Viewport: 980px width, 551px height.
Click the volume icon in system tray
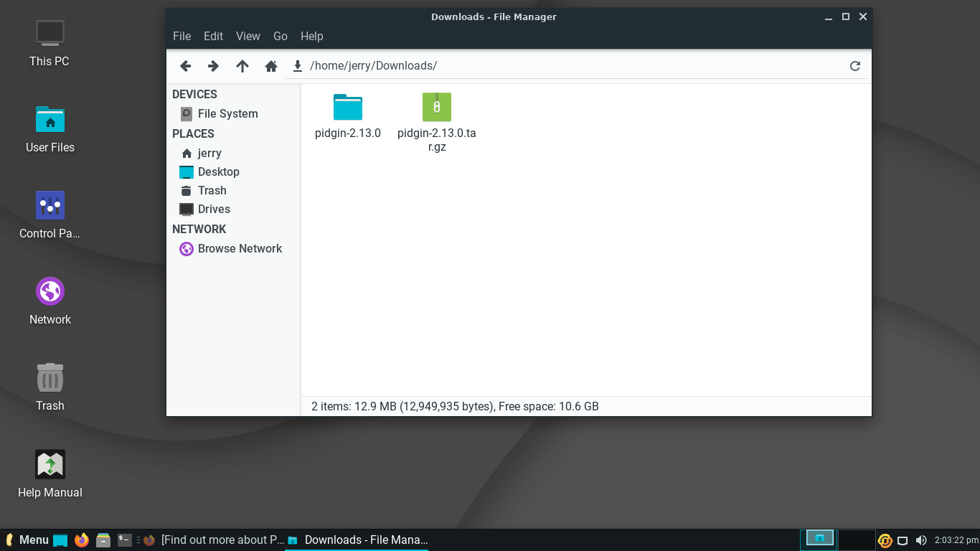point(921,540)
